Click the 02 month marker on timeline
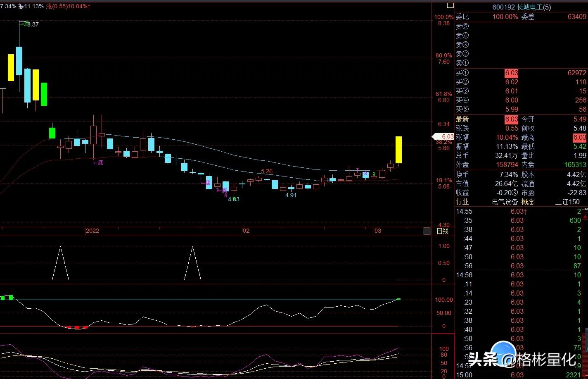Viewport: 588px width, 379px height. point(246,231)
